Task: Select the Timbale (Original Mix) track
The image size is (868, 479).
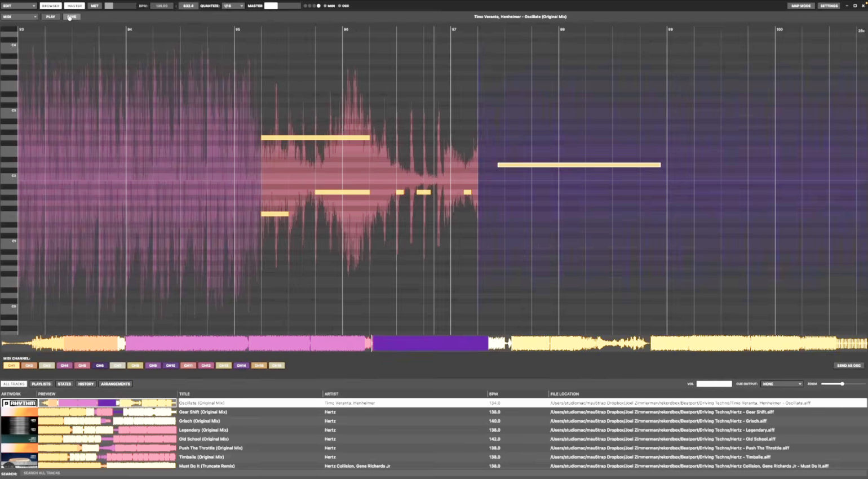Action: click(201, 457)
